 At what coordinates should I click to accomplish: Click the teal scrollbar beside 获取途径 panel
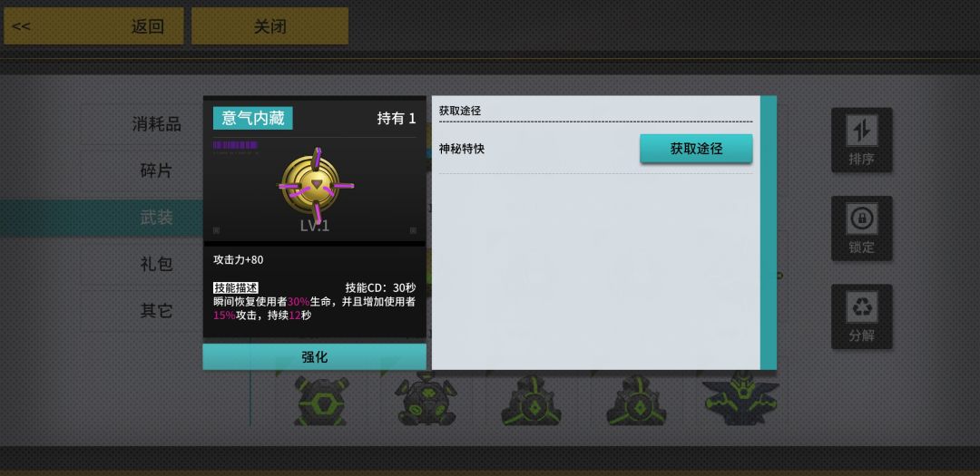(769, 232)
